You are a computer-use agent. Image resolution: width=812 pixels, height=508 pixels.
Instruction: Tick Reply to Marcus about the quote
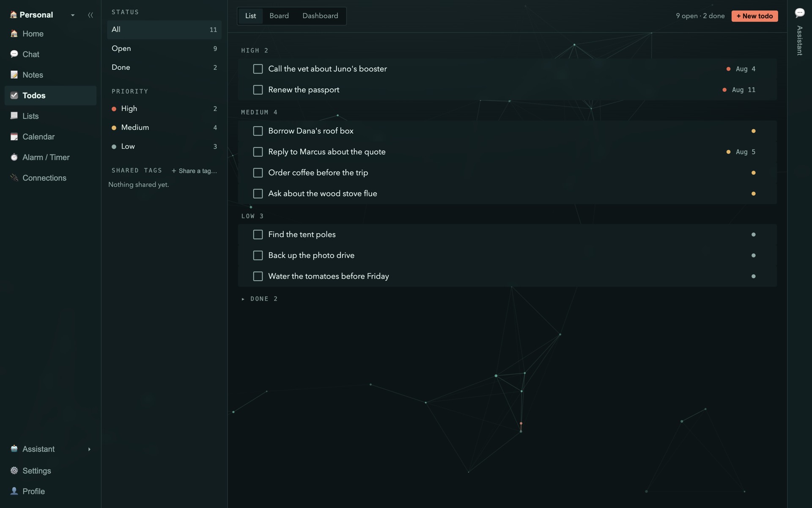[258, 152]
